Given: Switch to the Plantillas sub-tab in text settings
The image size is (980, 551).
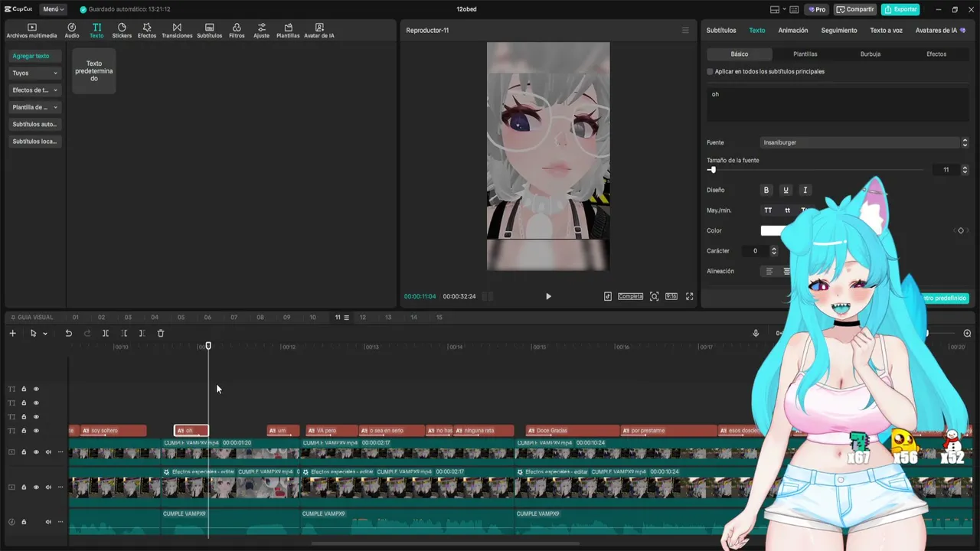Looking at the screenshot, I should pos(805,54).
